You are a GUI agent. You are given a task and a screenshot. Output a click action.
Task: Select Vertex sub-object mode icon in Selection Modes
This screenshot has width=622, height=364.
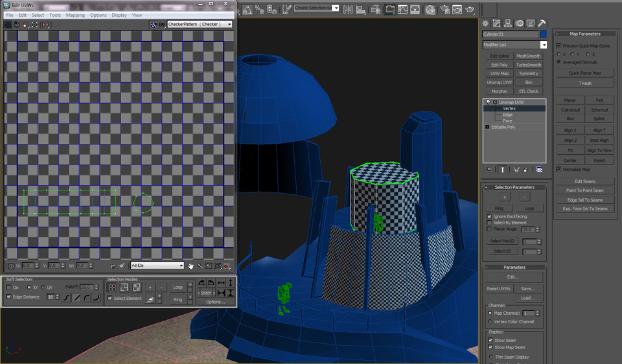(x=112, y=287)
